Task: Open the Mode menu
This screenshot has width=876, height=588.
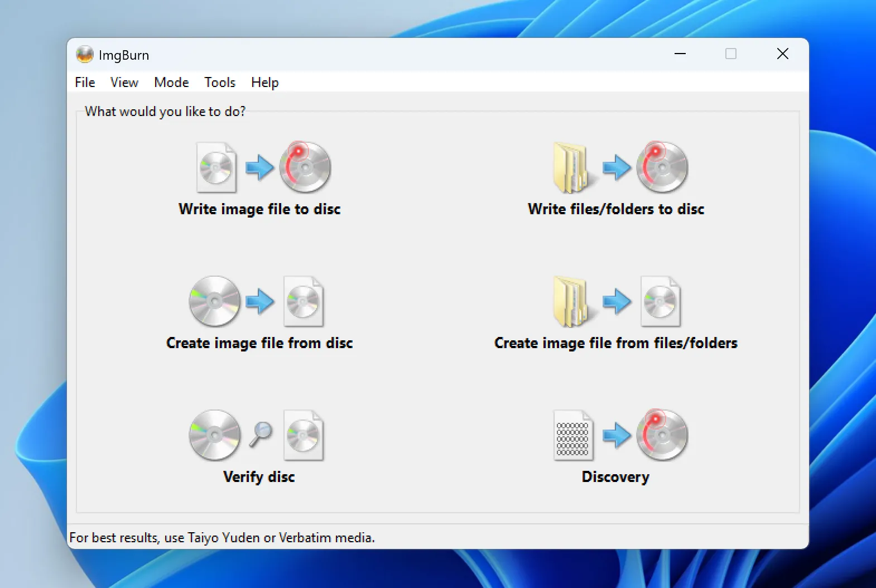Action: coord(171,83)
